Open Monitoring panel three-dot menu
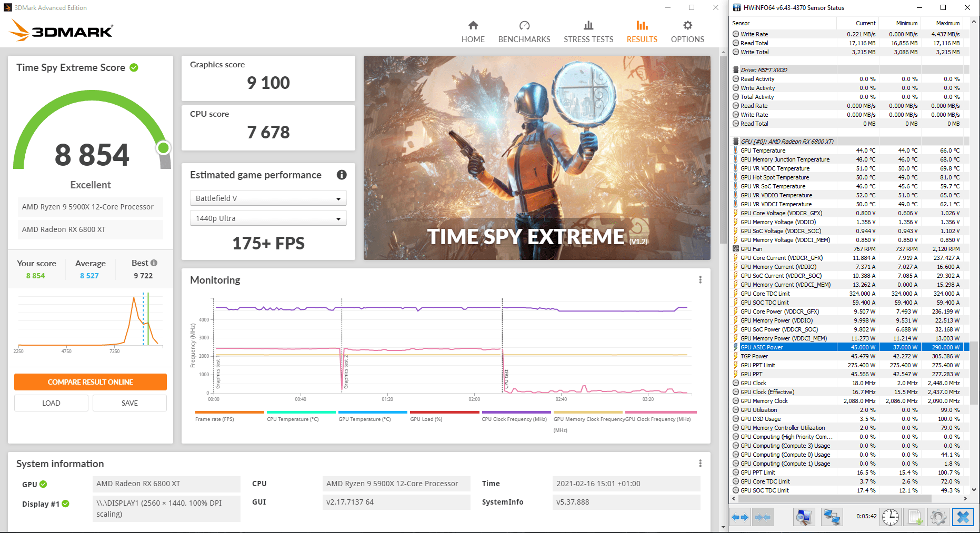 pos(700,280)
